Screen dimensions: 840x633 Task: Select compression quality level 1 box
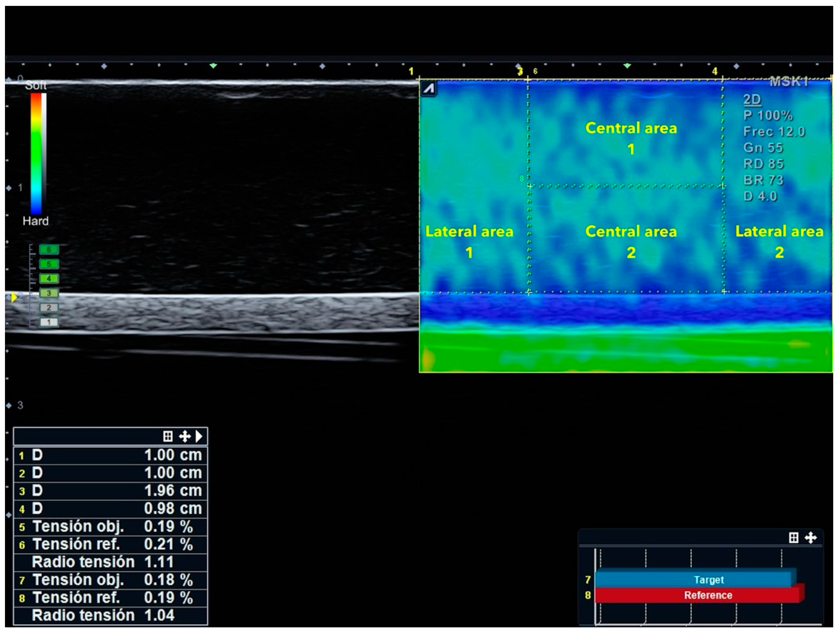point(49,322)
